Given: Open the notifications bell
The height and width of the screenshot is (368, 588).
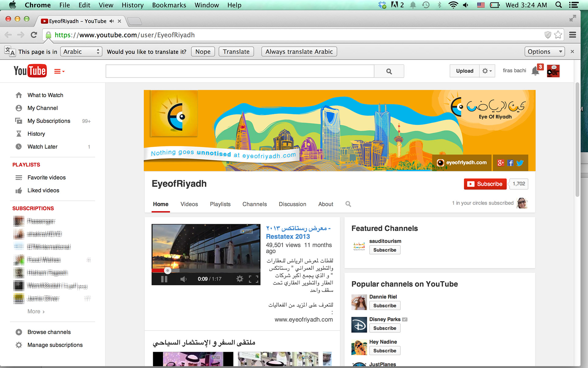Looking at the screenshot, I should (535, 71).
